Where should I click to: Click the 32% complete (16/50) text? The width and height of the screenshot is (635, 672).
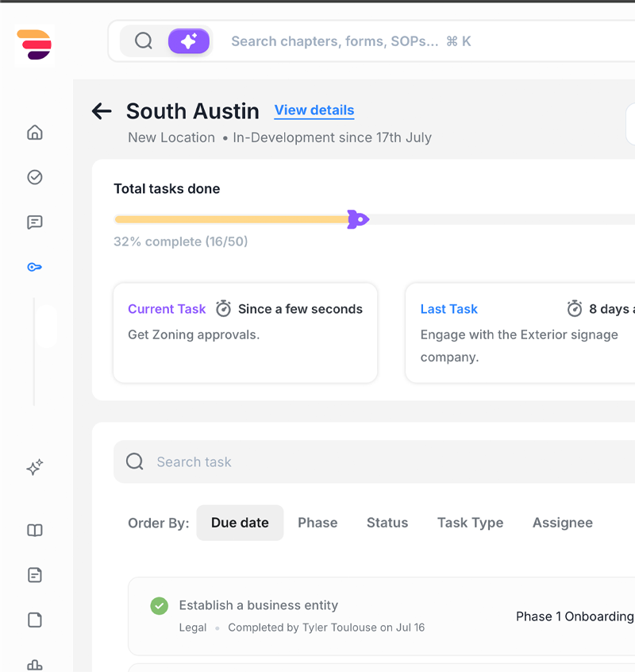[181, 241]
